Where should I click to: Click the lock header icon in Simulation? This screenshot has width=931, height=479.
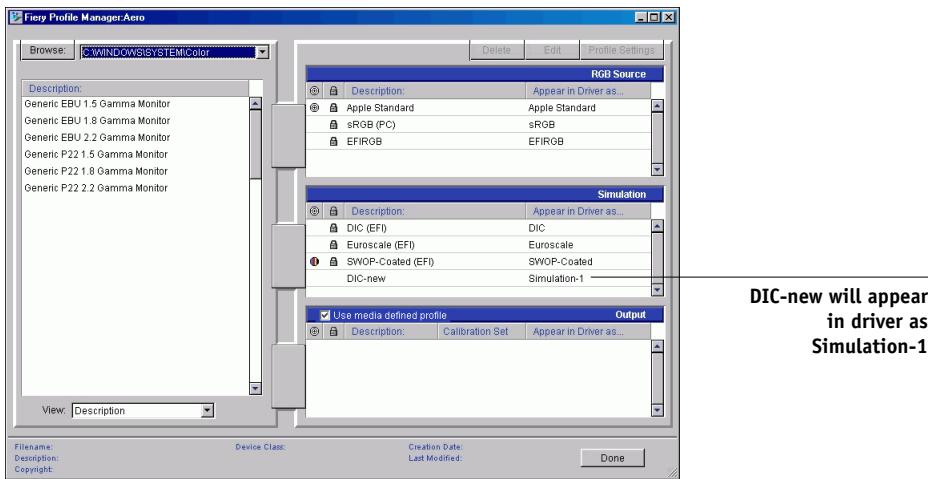[x=333, y=211]
